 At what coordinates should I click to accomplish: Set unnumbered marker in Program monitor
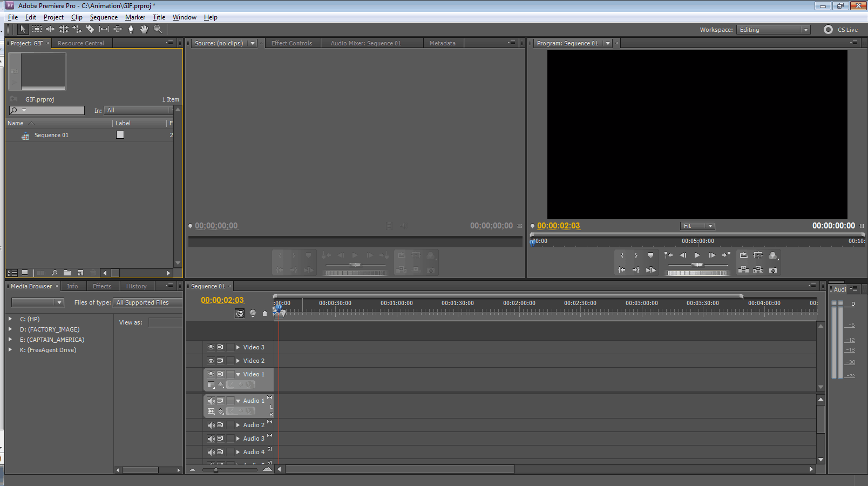click(650, 255)
